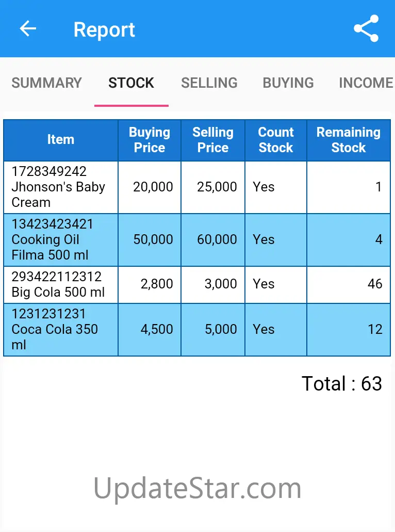The image size is (395, 532).
Task: Click the Buying Price column header
Action: pos(150,140)
